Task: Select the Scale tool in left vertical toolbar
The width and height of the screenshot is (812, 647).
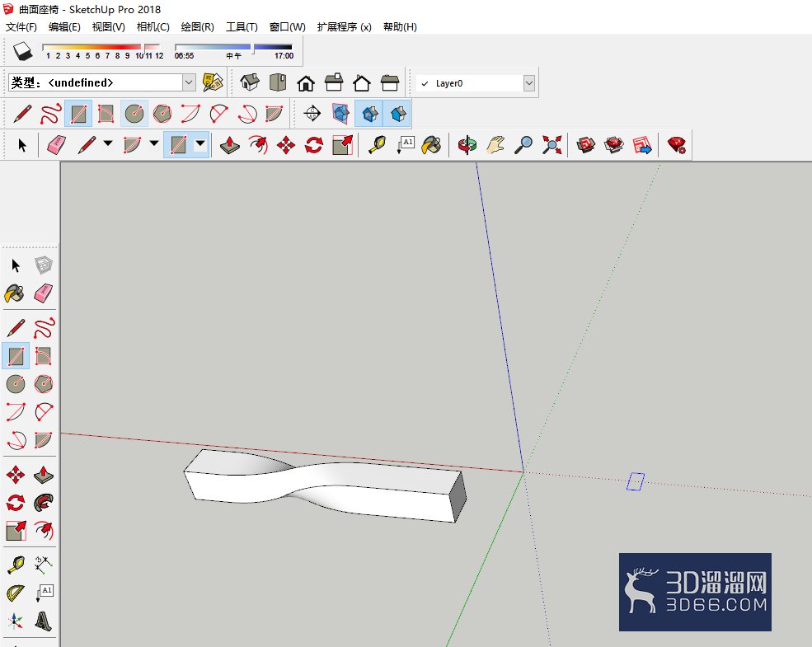Action: tap(16, 530)
